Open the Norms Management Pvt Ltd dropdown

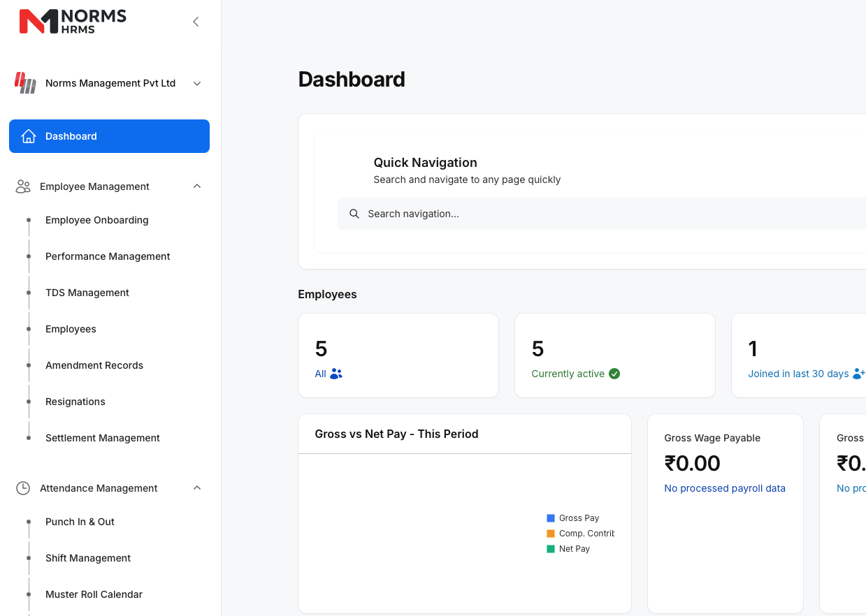pos(197,83)
